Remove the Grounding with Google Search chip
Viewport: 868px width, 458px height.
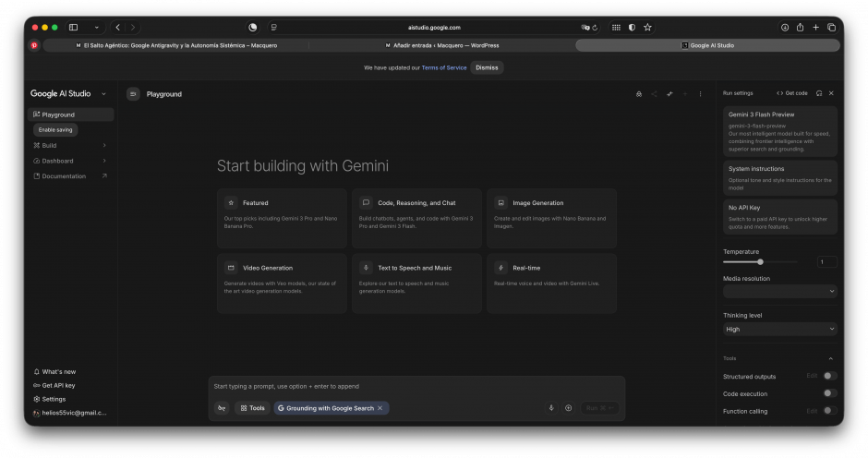(380, 408)
